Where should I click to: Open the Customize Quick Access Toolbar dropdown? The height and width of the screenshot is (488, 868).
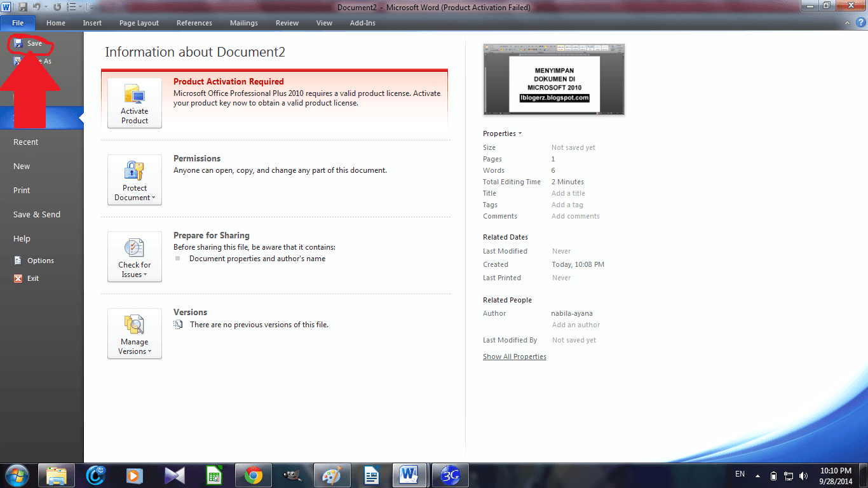92,8
